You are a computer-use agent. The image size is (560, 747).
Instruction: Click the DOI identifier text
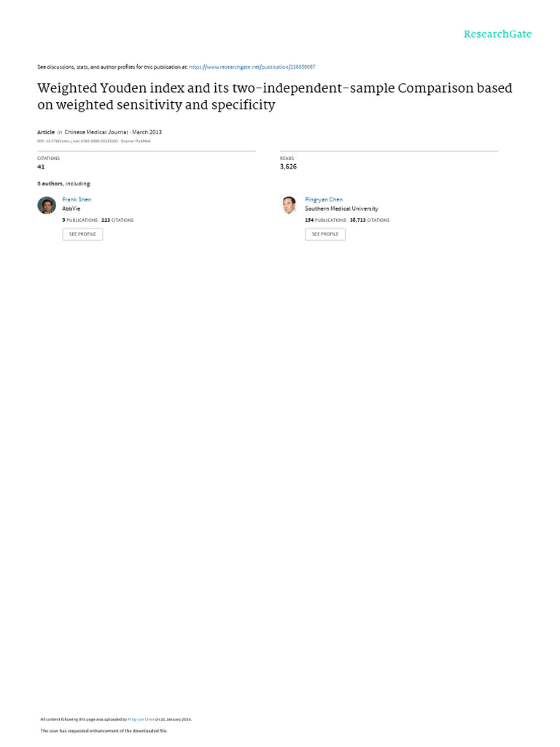tap(77, 141)
